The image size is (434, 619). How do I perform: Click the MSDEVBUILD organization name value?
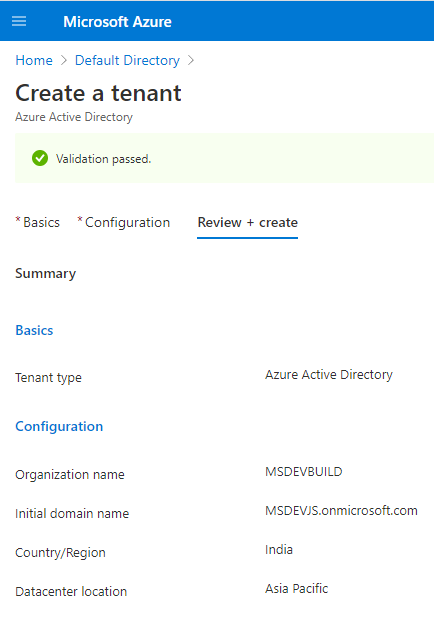click(x=304, y=471)
